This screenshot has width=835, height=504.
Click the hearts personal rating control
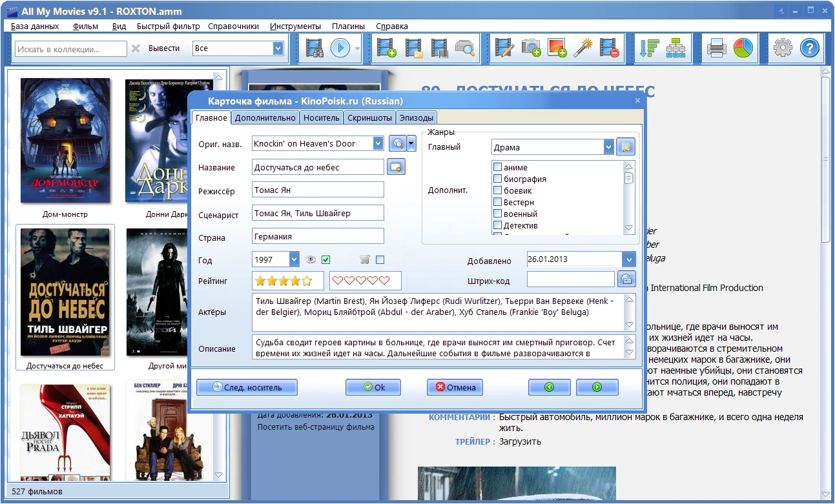tap(366, 281)
